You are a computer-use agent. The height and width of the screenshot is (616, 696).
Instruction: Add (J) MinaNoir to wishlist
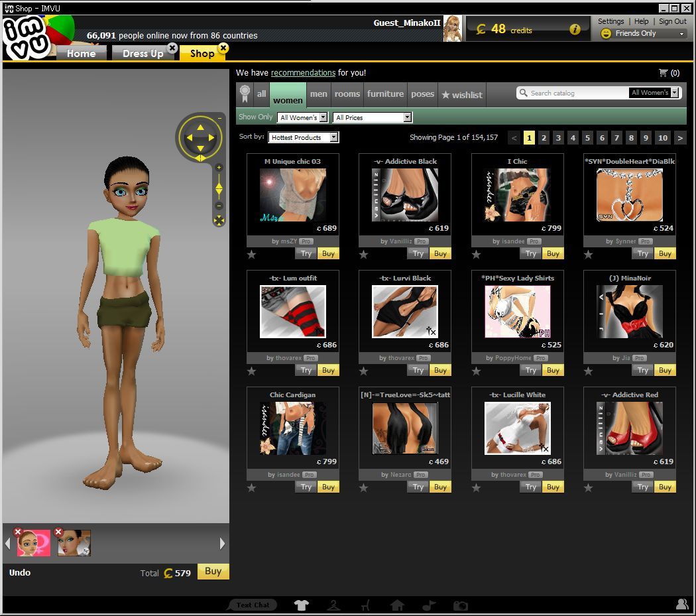coord(588,371)
